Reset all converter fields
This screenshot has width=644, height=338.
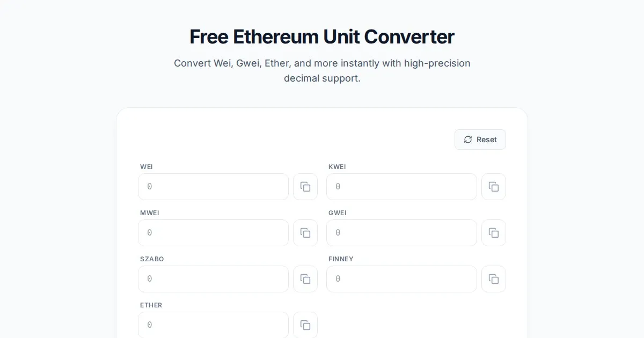click(480, 139)
